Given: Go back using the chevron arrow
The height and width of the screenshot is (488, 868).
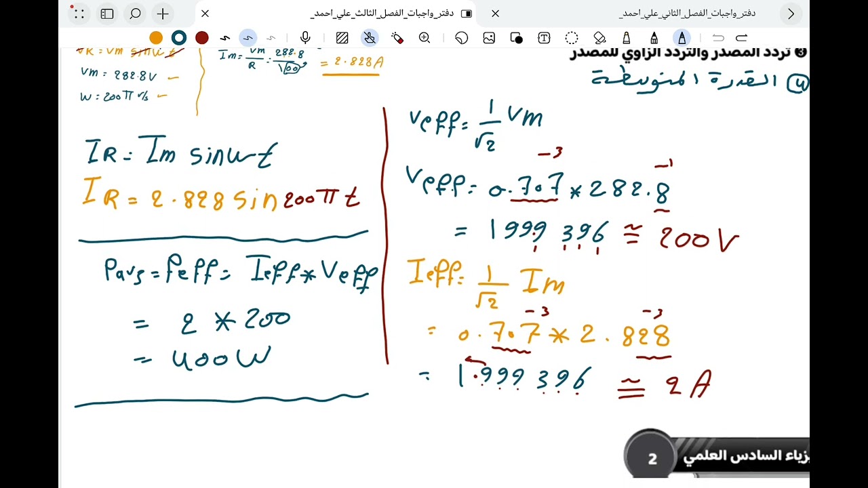Looking at the screenshot, I should tap(791, 14).
